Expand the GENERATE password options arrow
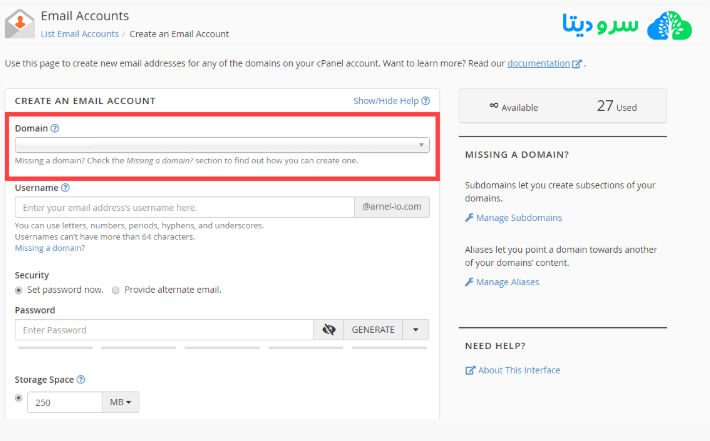Screen dimensions: 710x441 pos(416,330)
